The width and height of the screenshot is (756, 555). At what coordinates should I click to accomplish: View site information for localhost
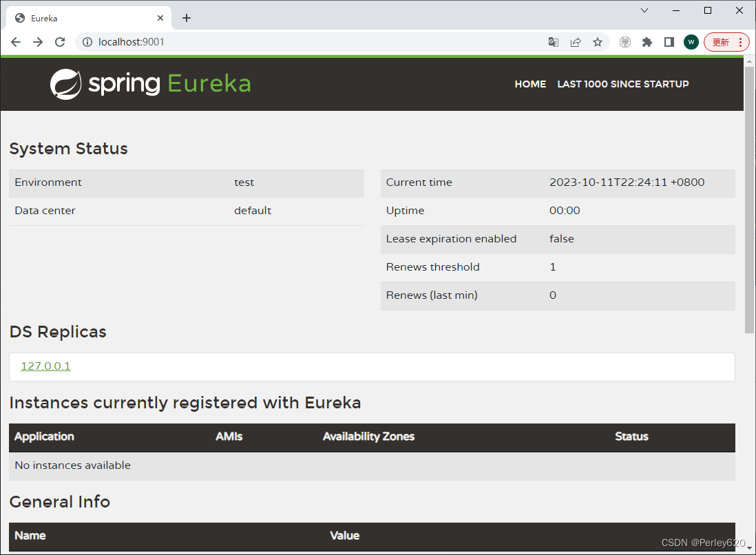[87, 42]
